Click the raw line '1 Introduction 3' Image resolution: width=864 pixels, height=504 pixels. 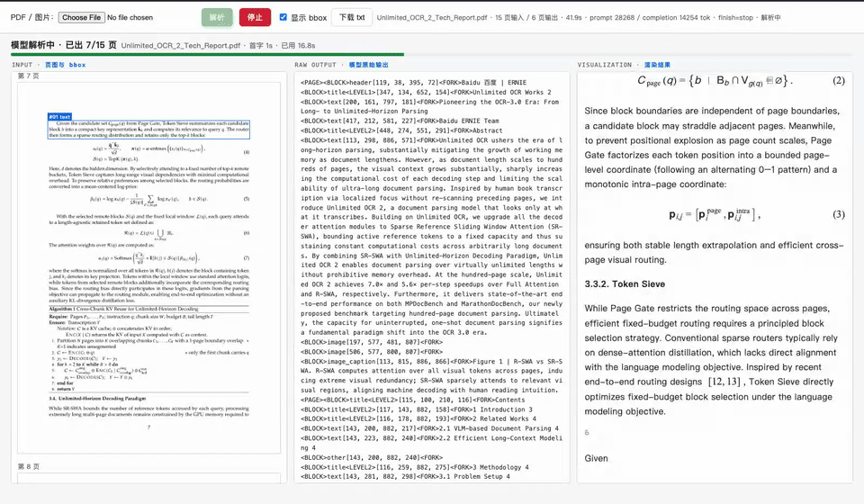click(x=416, y=409)
